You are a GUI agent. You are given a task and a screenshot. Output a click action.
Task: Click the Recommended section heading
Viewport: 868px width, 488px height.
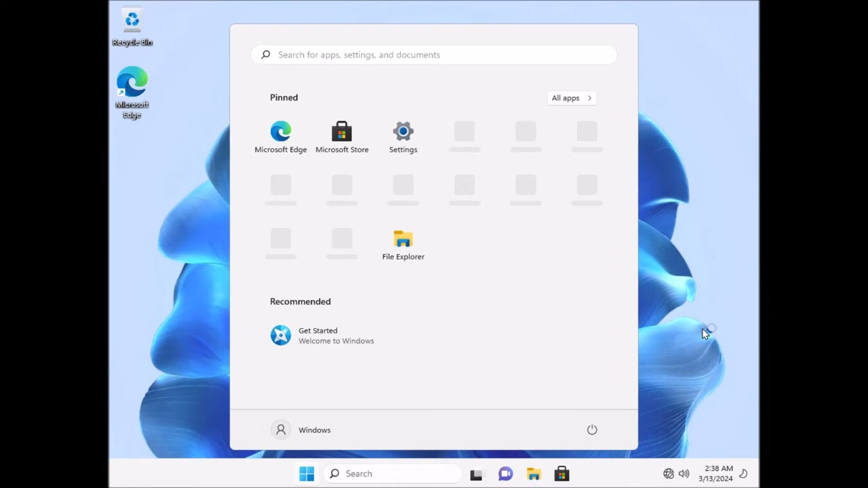300,302
